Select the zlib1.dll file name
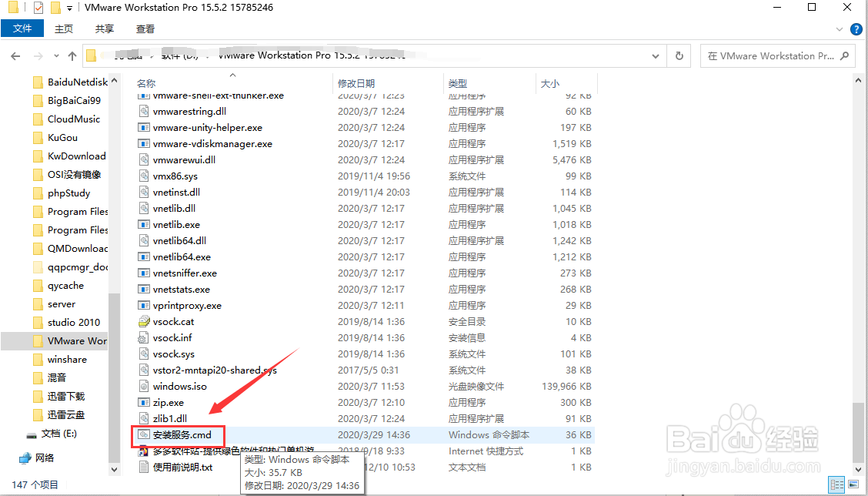 (170, 418)
